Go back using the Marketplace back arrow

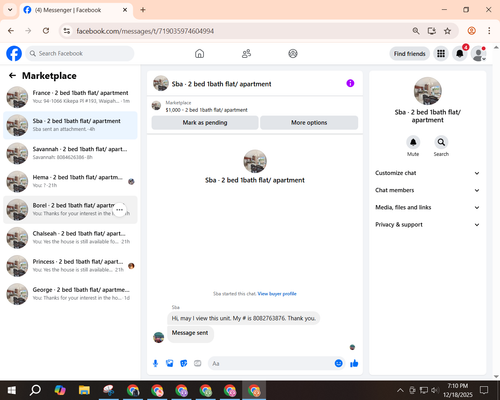12,76
